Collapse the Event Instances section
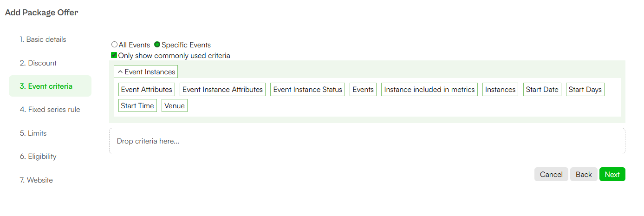Image resolution: width=644 pixels, height=216 pixels. pos(146,72)
